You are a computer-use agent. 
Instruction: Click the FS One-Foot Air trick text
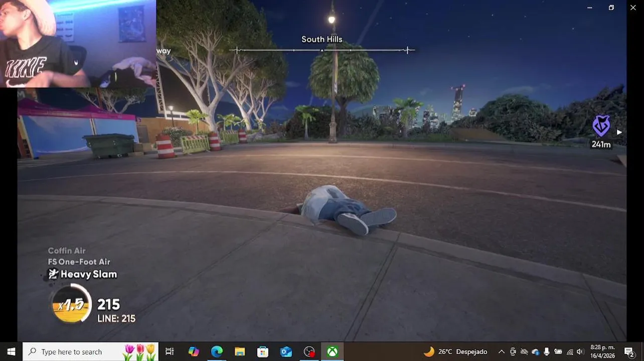[x=79, y=262]
